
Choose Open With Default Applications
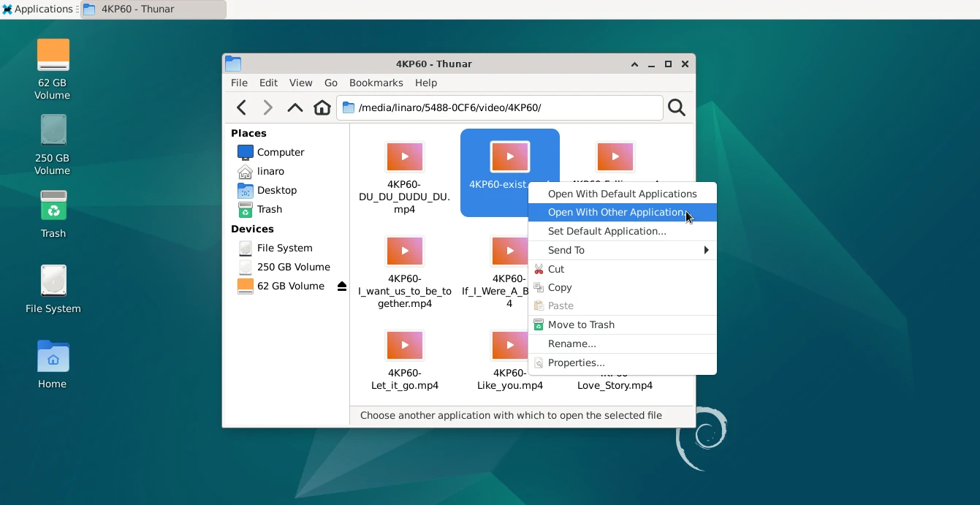click(622, 194)
